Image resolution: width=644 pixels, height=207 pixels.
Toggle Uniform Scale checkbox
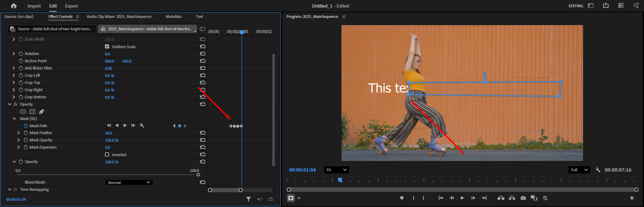coord(107,46)
